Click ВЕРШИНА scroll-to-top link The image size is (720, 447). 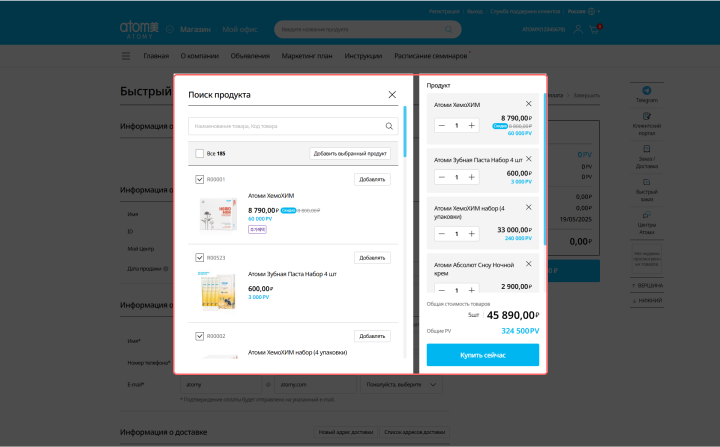[x=647, y=286]
